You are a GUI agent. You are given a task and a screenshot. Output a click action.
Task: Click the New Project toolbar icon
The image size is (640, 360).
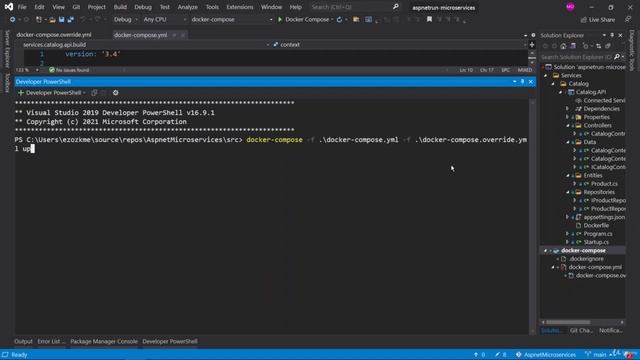(39, 19)
